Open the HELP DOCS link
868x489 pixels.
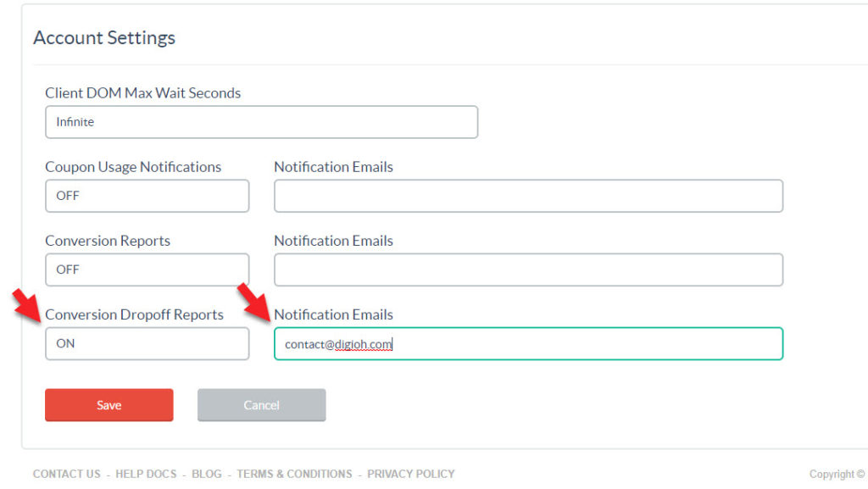(x=146, y=474)
